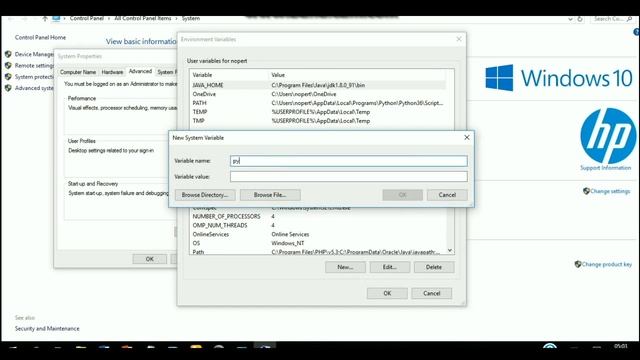The image size is (640, 360).
Task: Click Change settings link
Action: coord(610,191)
